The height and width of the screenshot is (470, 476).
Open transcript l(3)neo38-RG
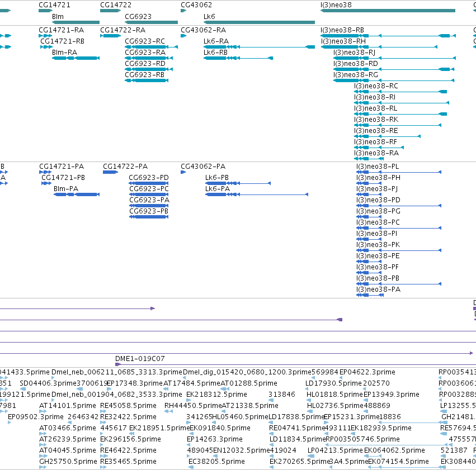click(356, 75)
